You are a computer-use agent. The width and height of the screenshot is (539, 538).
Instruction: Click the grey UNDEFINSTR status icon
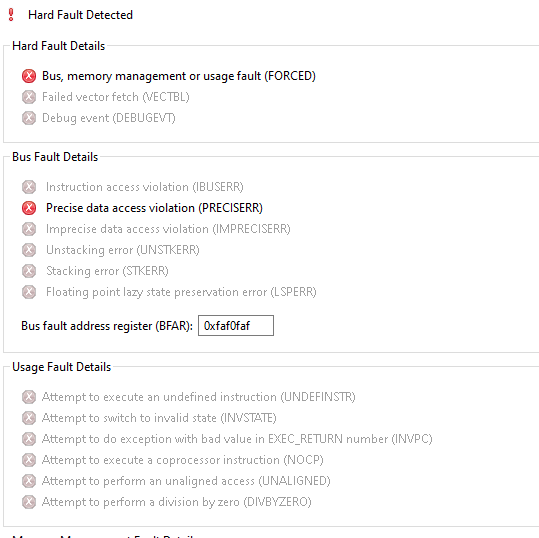[29, 397]
